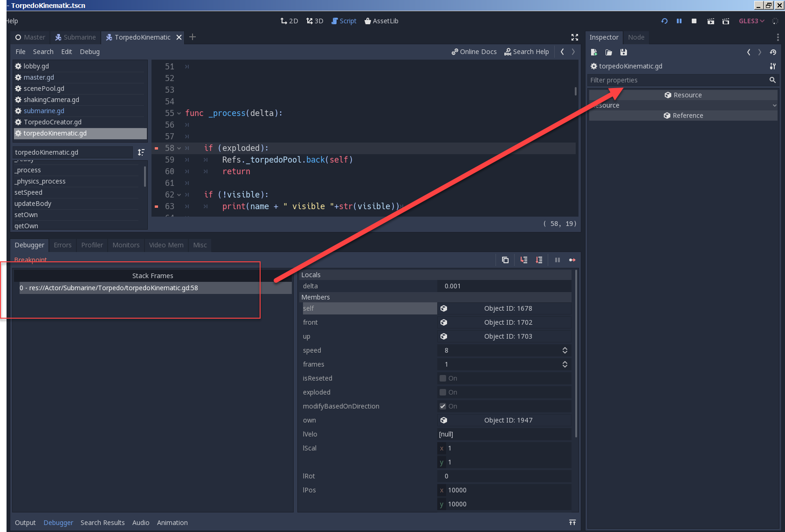785x532 pixels.
Task: Click the debugger Break icon
Action: pyautogui.click(x=558, y=260)
